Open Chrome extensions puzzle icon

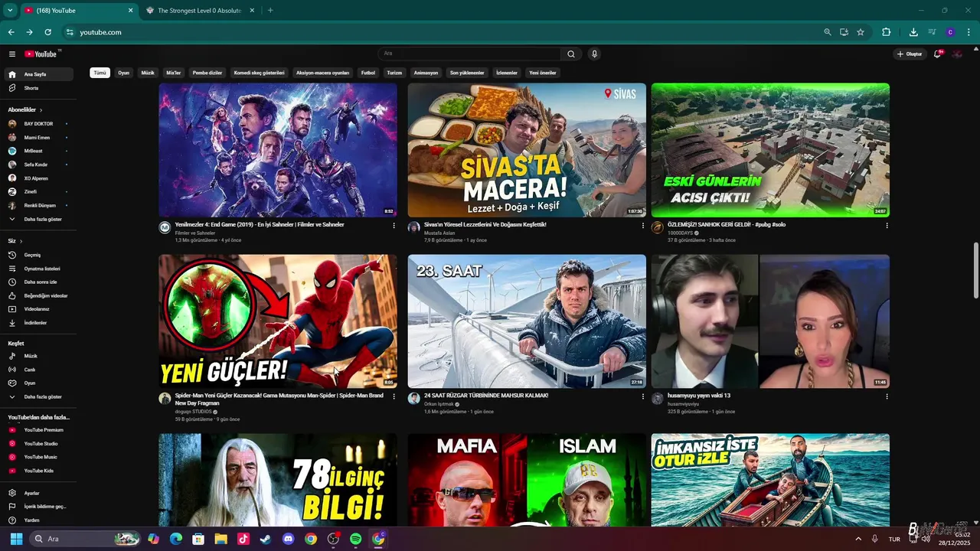pos(887,32)
